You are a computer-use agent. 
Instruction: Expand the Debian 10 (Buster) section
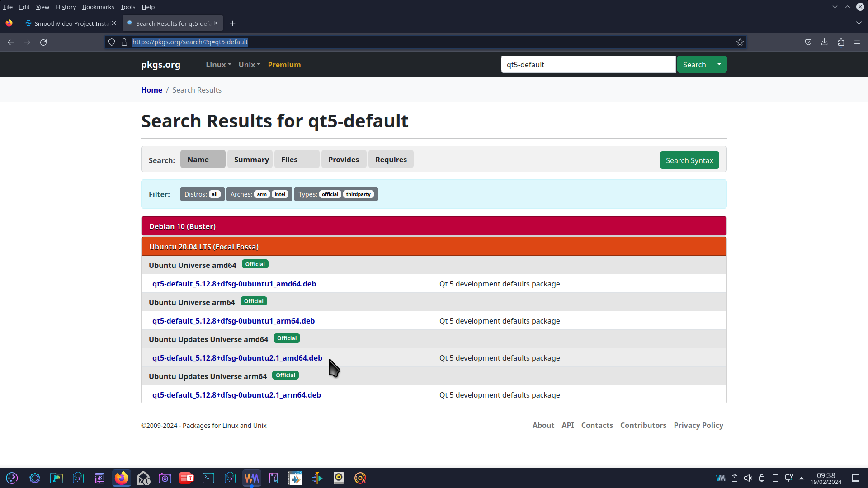pos(434,226)
